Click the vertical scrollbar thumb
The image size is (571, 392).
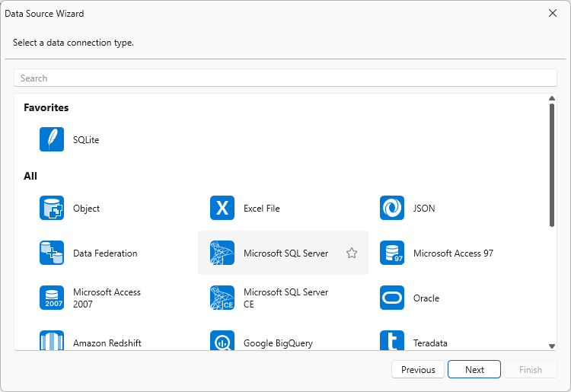[x=552, y=165]
